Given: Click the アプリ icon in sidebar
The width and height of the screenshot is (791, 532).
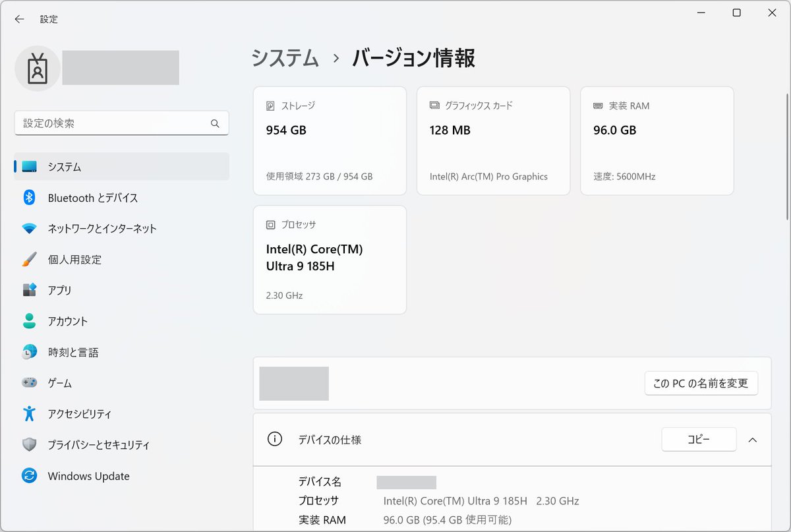Looking at the screenshot, I should 30,290.
